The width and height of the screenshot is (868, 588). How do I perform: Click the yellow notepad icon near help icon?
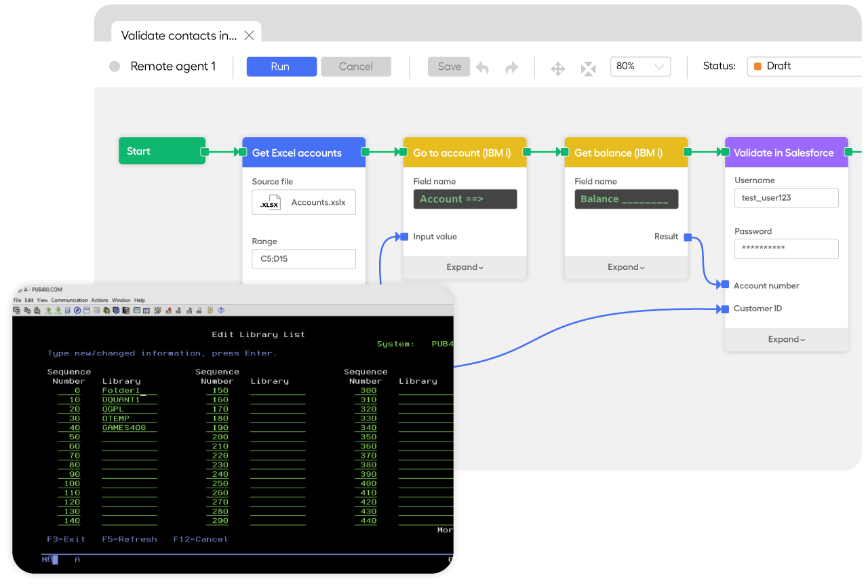210,311
